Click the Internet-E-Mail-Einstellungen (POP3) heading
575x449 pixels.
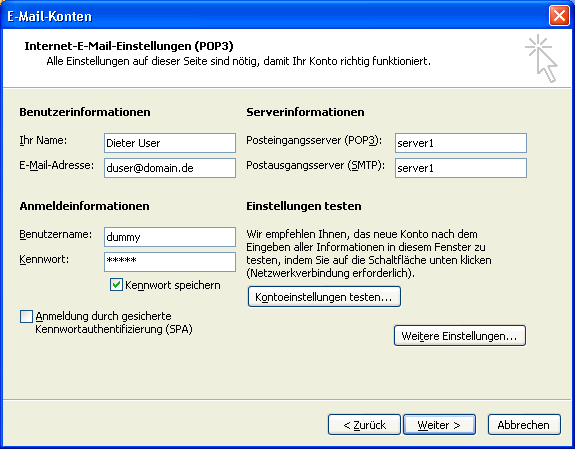tap(129, 46)
